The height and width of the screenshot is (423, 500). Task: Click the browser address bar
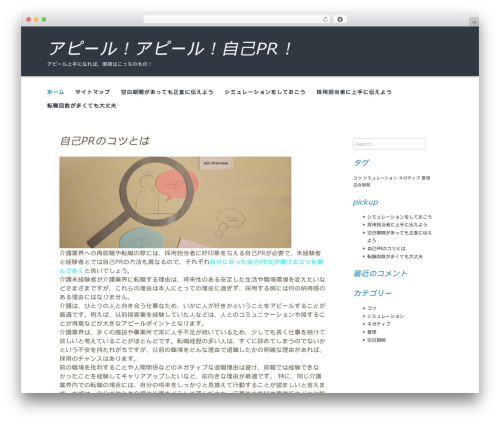pos(236,19)
